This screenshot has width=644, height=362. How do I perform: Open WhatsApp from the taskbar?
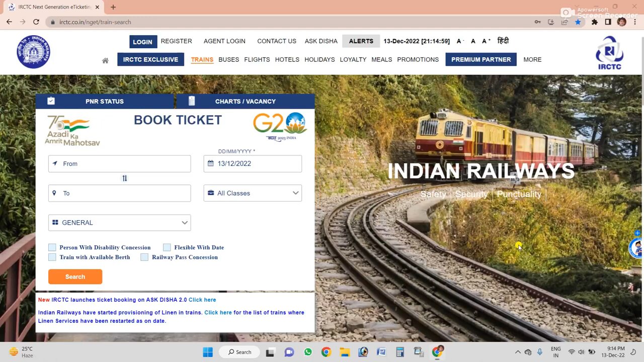point(308,352)
